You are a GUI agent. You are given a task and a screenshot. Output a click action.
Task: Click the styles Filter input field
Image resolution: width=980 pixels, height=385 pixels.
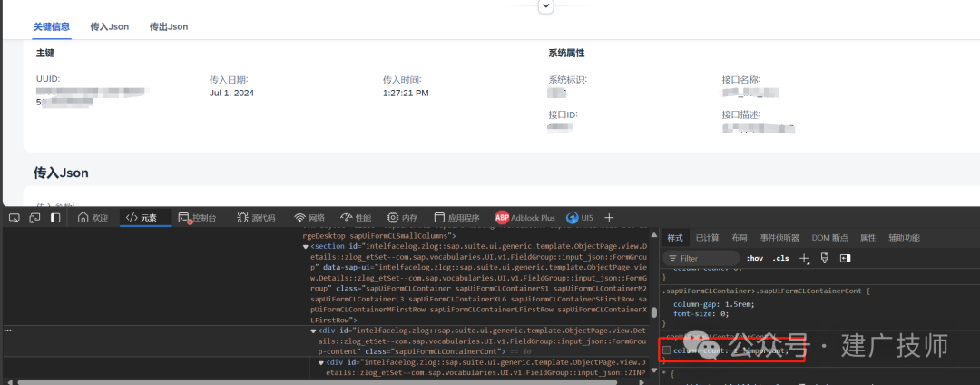[701, 258]
